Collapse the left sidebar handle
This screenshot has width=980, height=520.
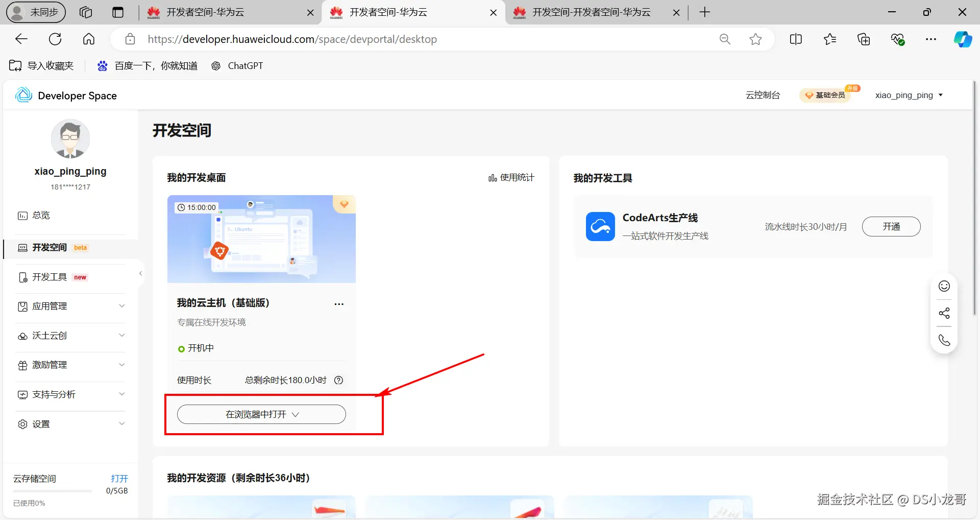tap(140, 273)
